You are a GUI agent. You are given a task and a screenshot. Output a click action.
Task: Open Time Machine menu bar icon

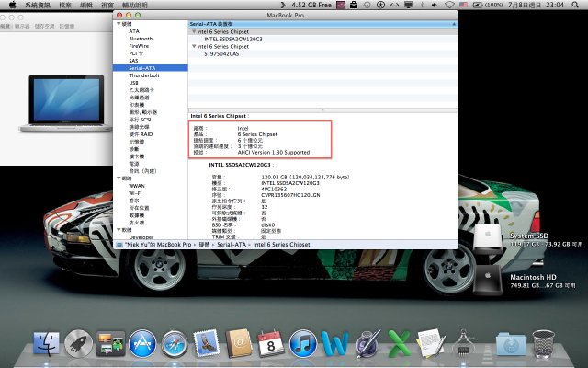tap(367, 5)
